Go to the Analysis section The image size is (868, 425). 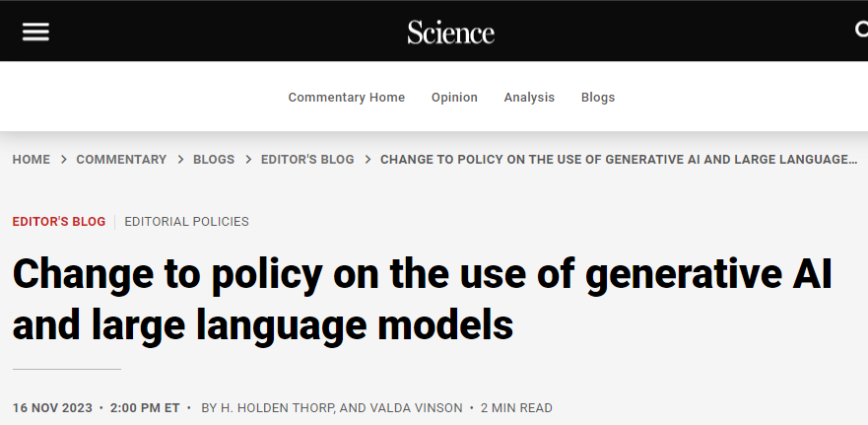point(529,97)
